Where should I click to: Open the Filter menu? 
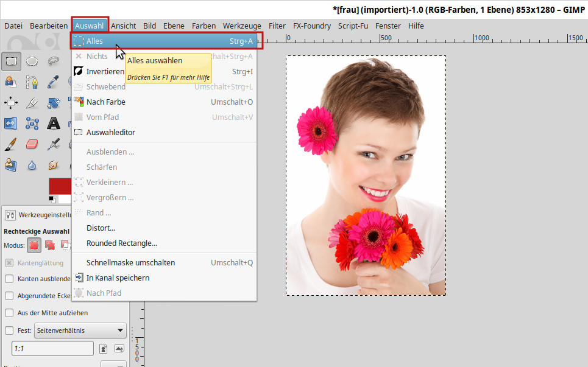pyautogui.click(x=277, y=26)
